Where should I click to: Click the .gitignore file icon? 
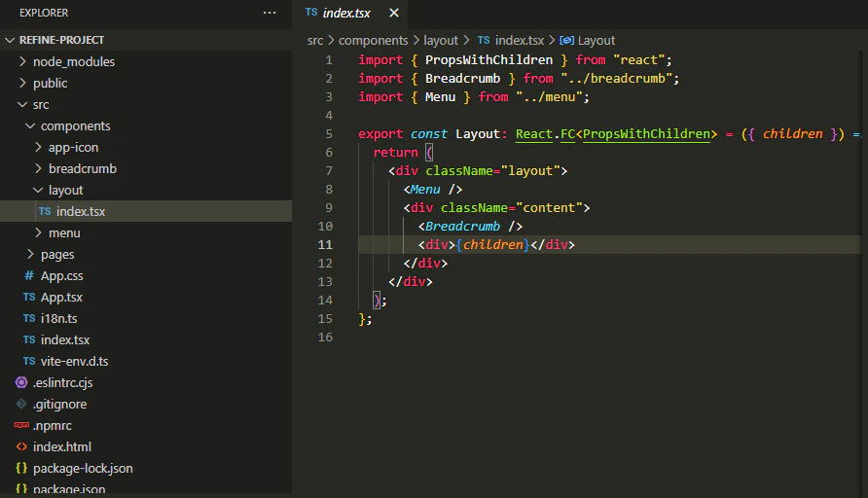[21, 404]
